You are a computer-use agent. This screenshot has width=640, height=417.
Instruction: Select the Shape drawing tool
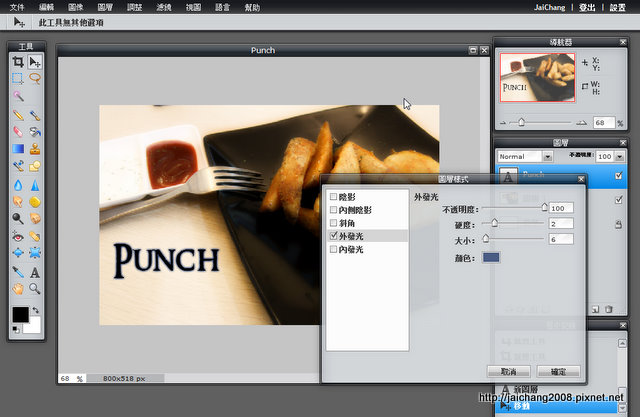pyautogui.click(x=35, y=166)
